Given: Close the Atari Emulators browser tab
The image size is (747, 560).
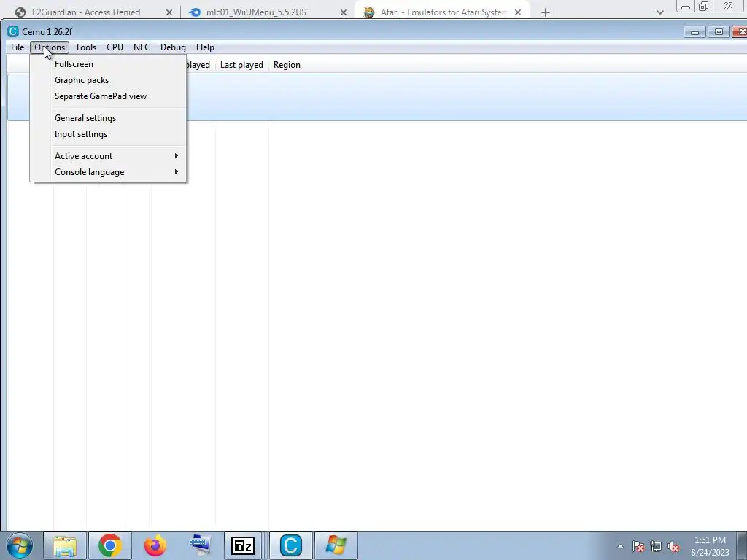Looking at the screenshot, I should pos(518,12).
